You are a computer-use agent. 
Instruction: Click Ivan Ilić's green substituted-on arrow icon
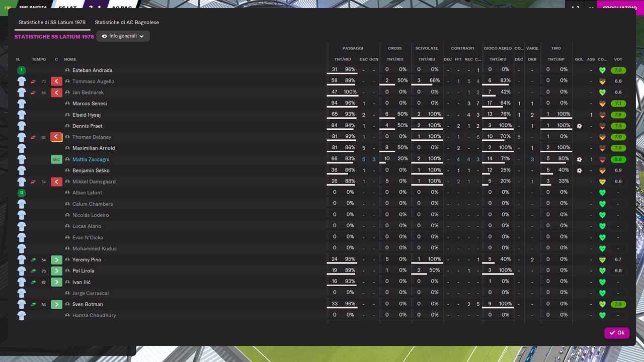[x=56, y=282]
